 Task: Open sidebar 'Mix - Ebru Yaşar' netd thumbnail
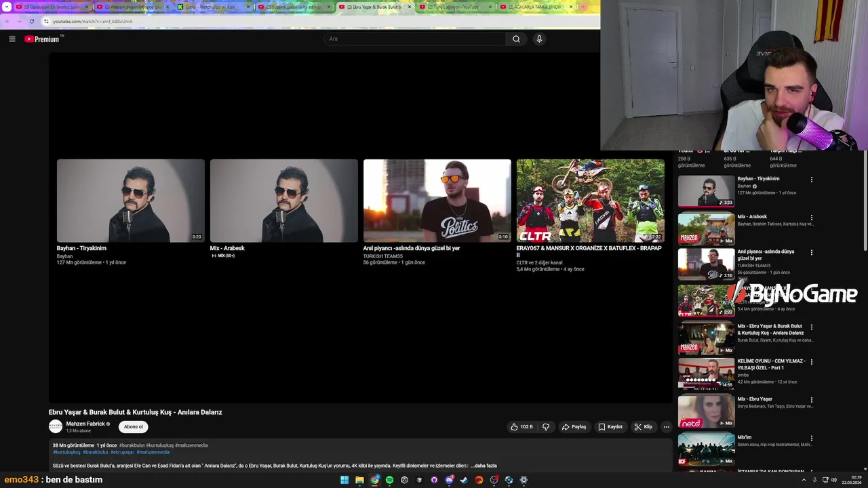click(x=706, y=411)
